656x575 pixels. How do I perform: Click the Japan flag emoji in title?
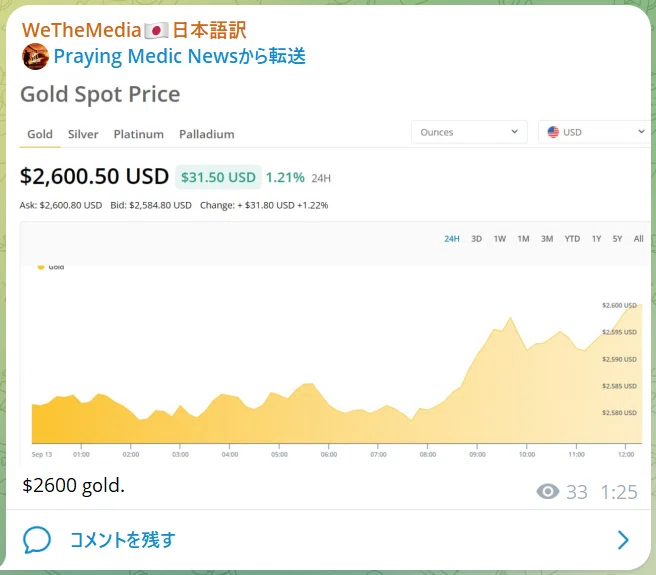pos(156,31)
